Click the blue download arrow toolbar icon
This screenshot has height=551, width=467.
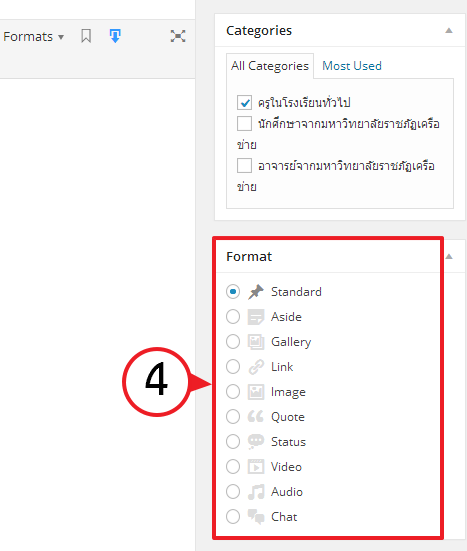[x=115, y=36]
